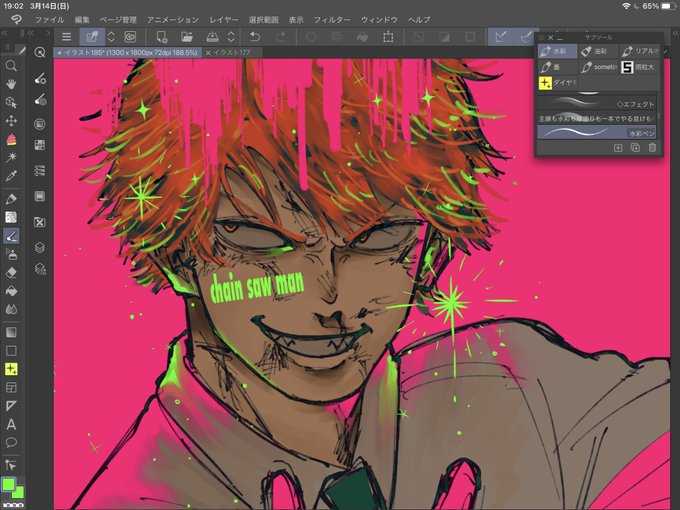
Task: Delete sub tool with trash icon
Action: click(x=652, y=147)
